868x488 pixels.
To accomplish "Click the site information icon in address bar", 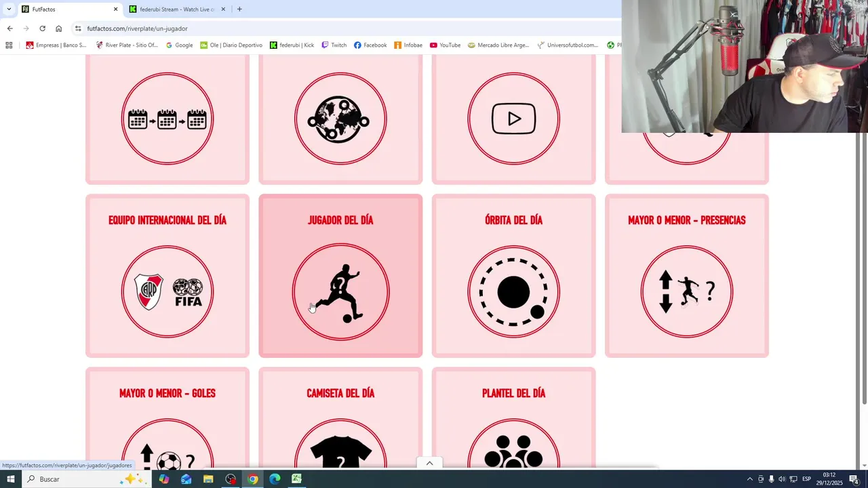I will pos(78,28).
